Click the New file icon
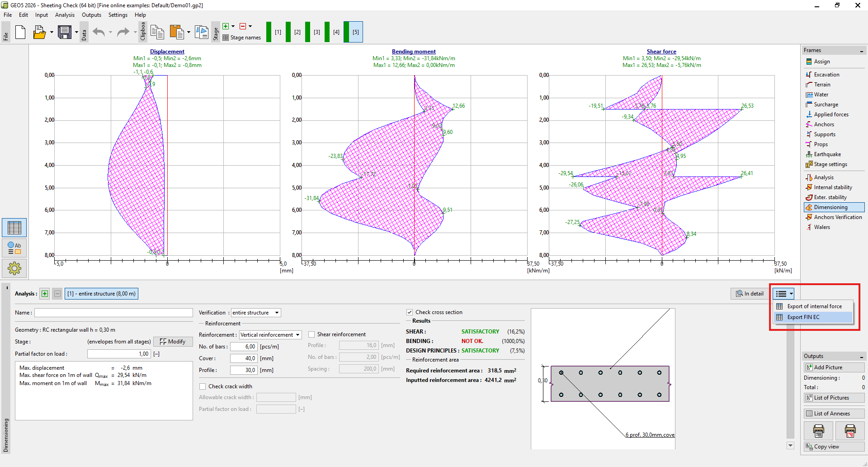868x467 pixels. (x=20, y=32)
